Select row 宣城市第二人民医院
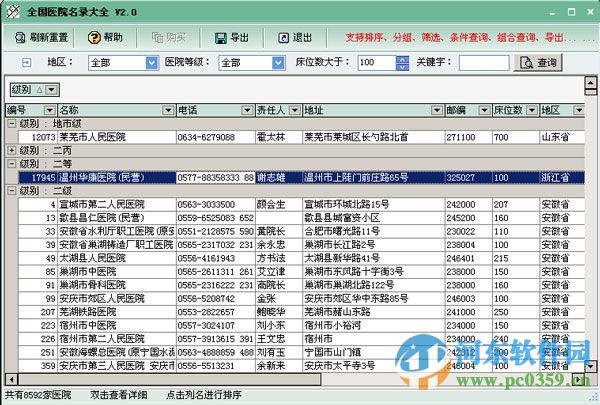The width and height of the screenshot is (600, 405). coord(302,204)
